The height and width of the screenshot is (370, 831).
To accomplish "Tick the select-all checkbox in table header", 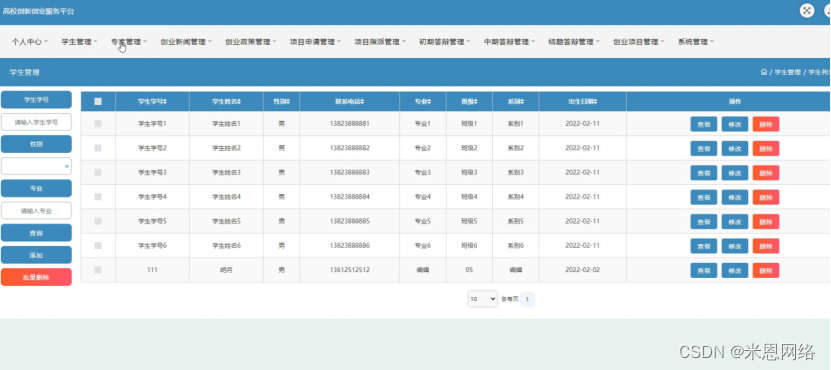I will point(98,102).
